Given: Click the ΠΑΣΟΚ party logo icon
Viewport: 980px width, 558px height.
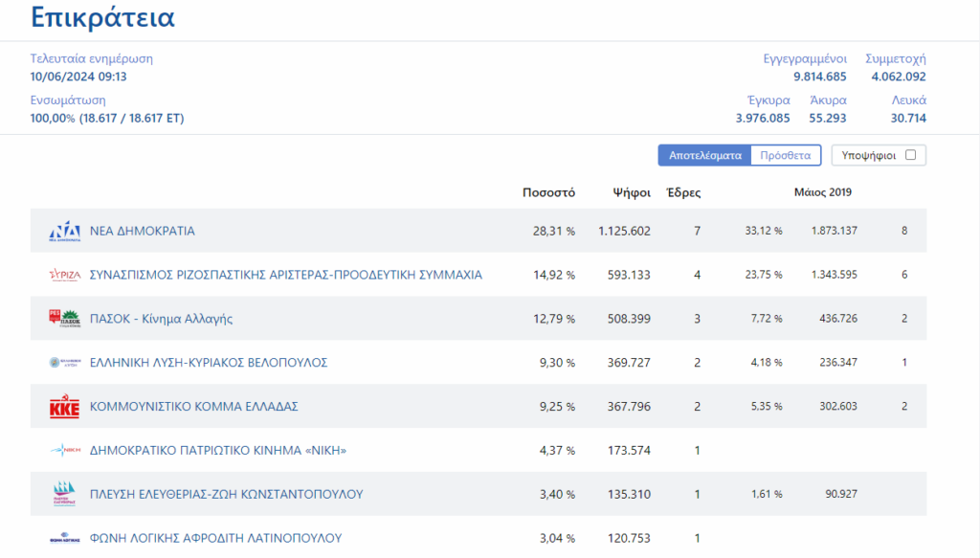Looking at the screenshot, I should (x=66, y=319).
